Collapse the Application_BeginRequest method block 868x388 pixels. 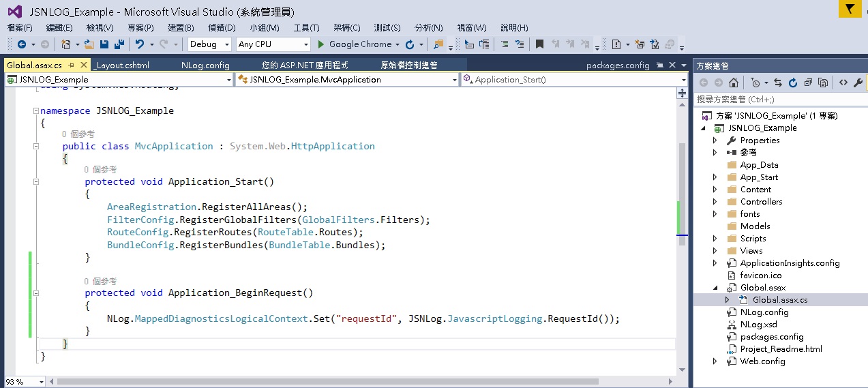point(35,293)
